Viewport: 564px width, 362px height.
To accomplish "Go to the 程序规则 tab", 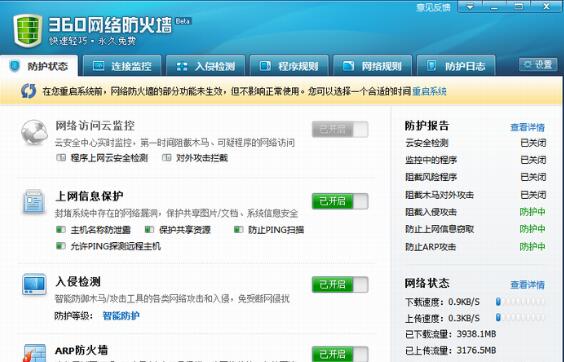I will [x=289, y=66].
